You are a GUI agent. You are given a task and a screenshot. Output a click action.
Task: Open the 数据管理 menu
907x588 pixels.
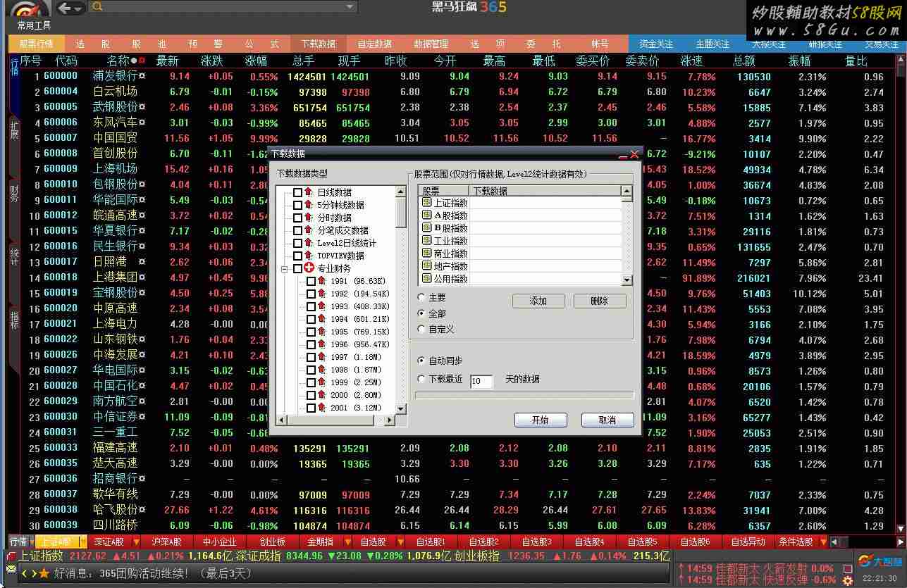[x=431, y=44]
